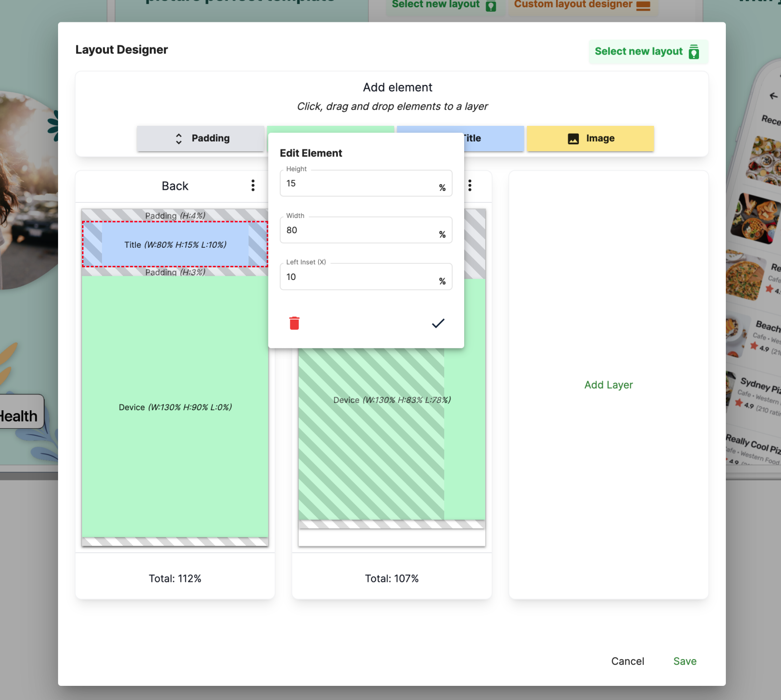Click the Padding element's resize arrows icon
781x700 pixels.
(179, 138)
